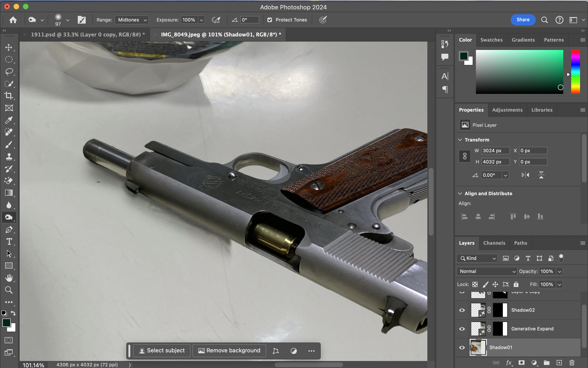Select the Crop tool
This screenshot has width=588, height=368.
coord(9,96)
